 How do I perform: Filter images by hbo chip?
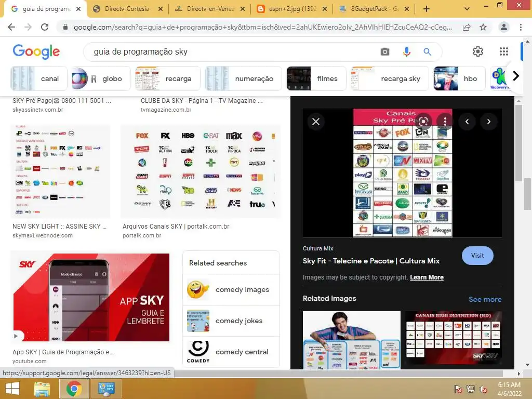click(459, 79)
